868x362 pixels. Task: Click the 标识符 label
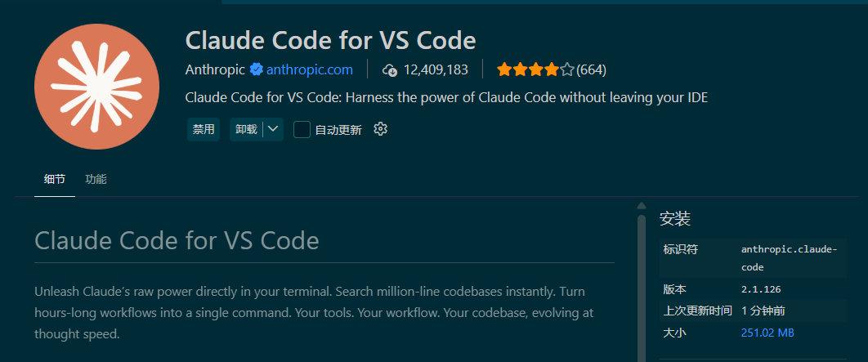680,249
